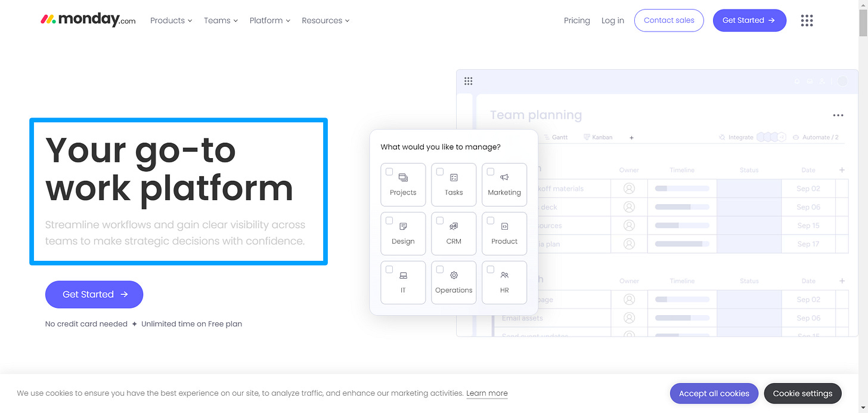The width and height of the screenshot is (868, 413).
Task: Tick the Tasks checkbox
Action: tap(440, 172)
